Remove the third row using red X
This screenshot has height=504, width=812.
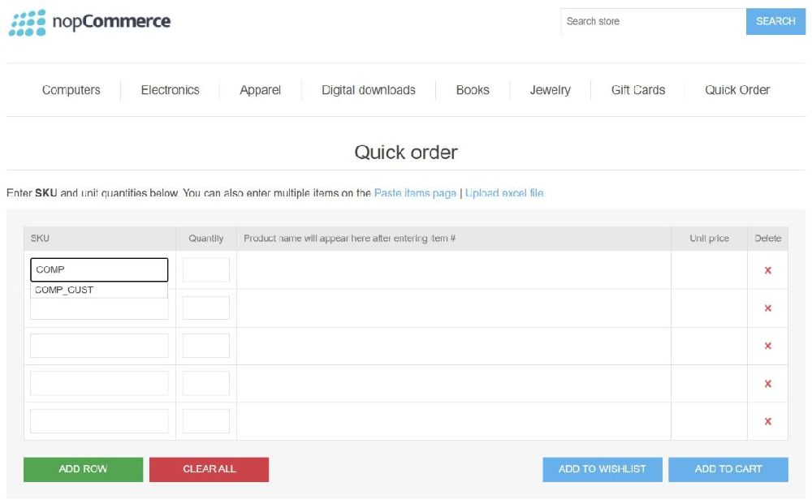767,346
